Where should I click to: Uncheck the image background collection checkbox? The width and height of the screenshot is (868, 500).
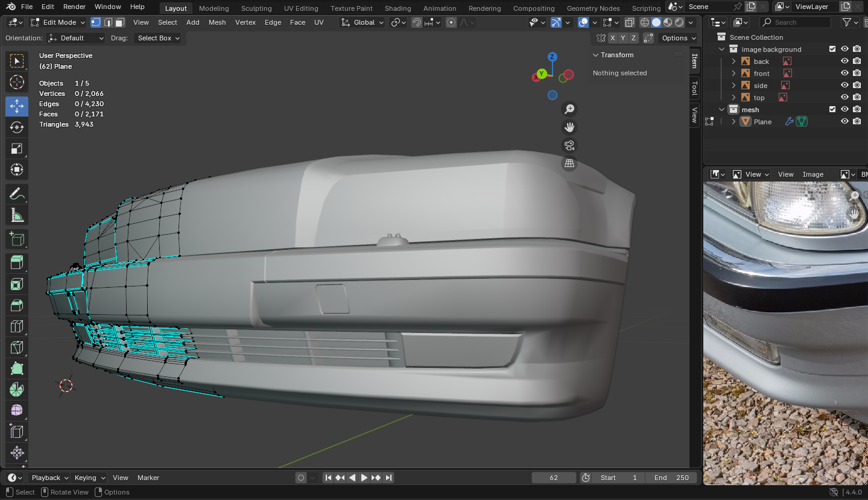coord(832,49)
